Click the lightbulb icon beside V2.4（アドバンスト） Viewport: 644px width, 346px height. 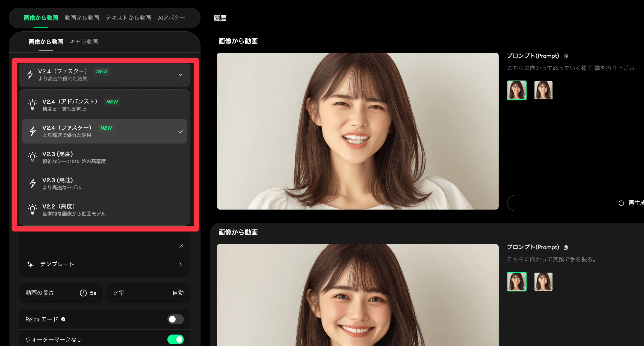33,105
